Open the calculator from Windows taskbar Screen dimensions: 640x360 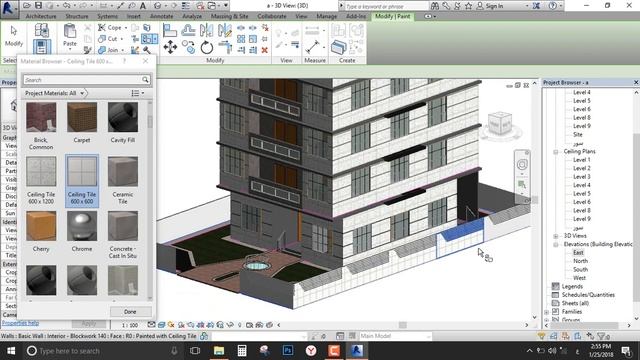(242, 351)
